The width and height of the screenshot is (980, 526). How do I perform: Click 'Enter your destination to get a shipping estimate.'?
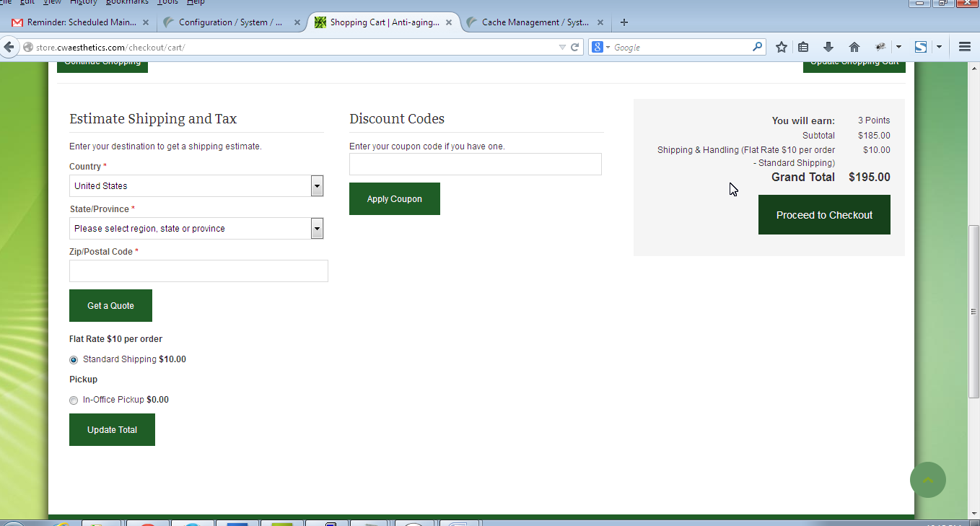pos(165,146)
